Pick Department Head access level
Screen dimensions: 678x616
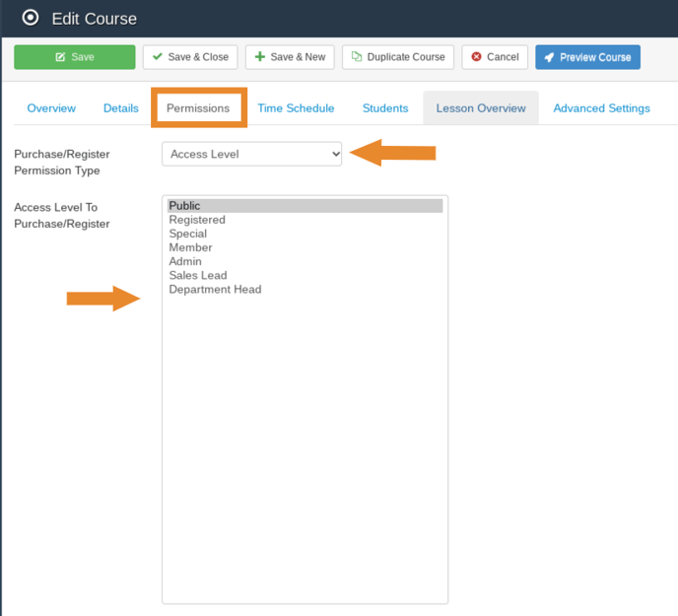click(x=215, y=290)
